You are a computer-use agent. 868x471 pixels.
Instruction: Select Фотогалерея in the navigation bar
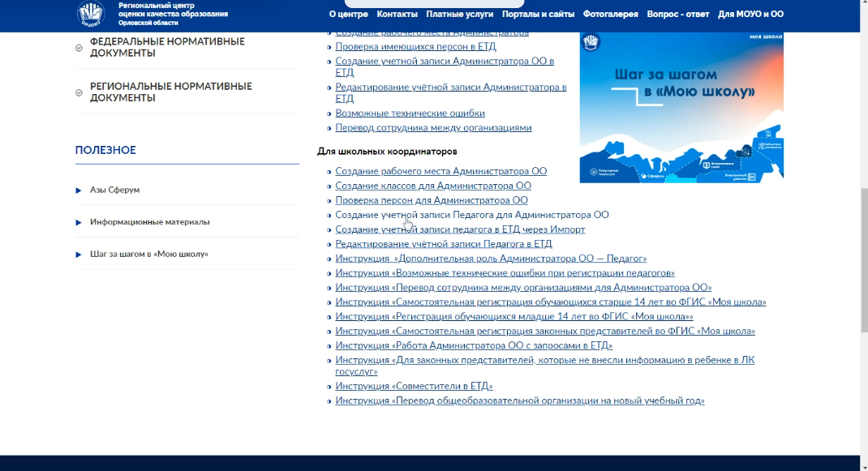pyautogui.click(x=610, y=15)
